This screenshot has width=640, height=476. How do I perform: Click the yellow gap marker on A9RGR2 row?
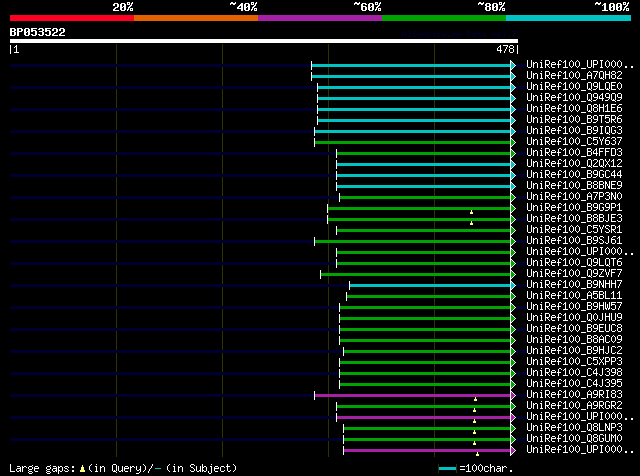(474, 410)
